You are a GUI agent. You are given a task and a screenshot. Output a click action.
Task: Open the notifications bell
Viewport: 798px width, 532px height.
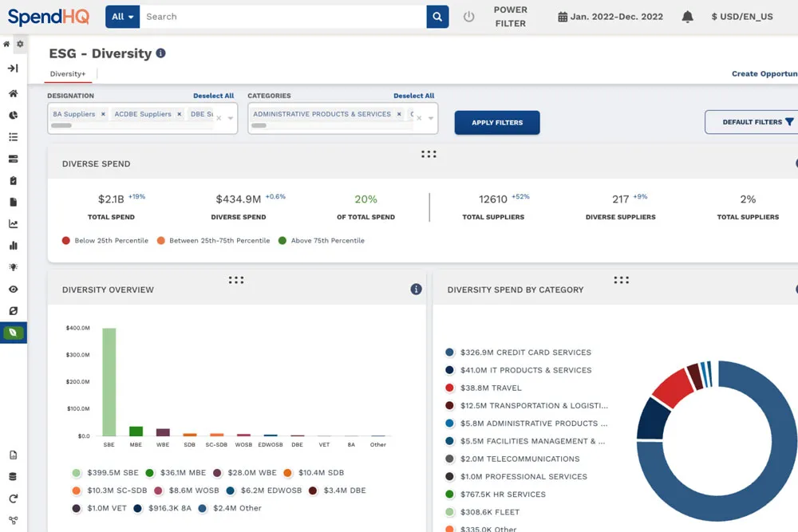click(687, 17)
